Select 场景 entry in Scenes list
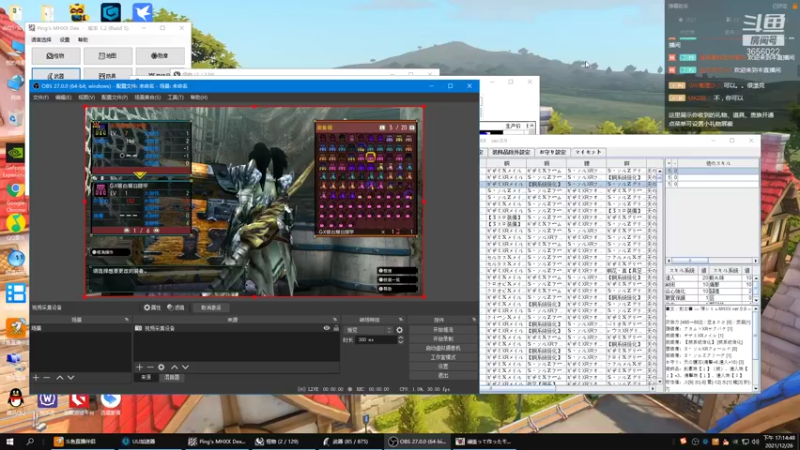 click(x=80, y=328)
